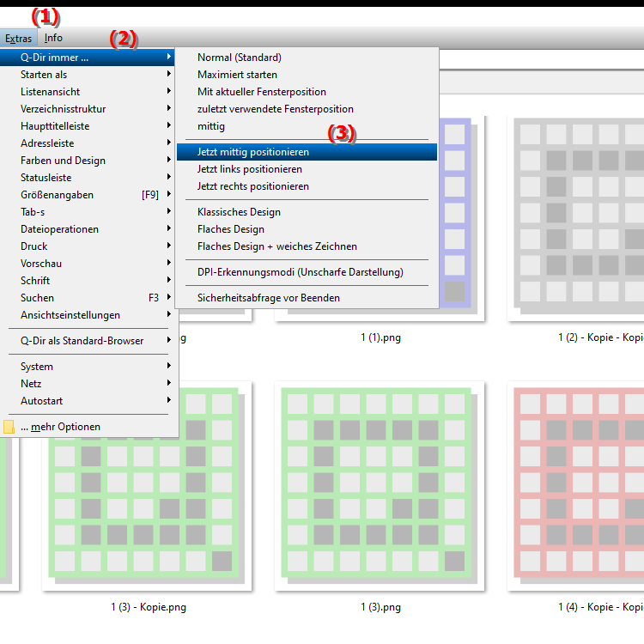Open the Info menu
The width and height of the screenshot is (644, 644).
53,38
